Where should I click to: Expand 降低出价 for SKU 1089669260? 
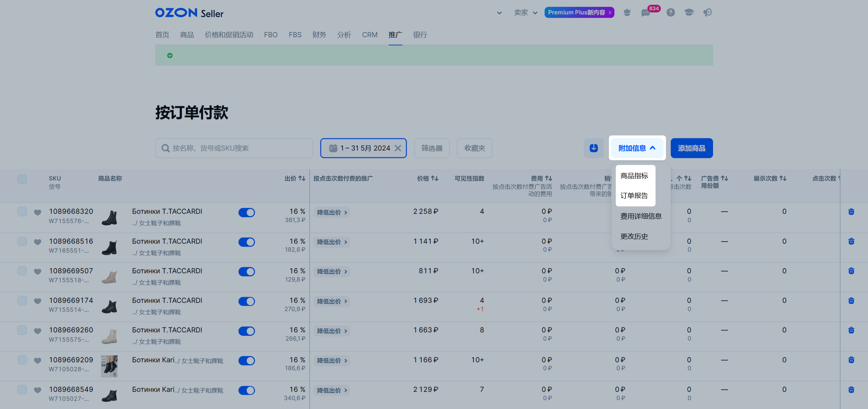point(332,331)
